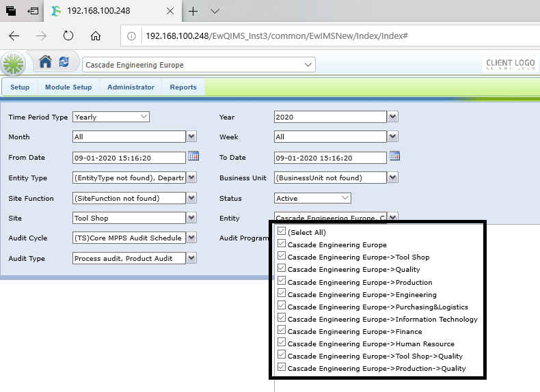540x392 pixels.
Task: Open a new browser tab
Action: point(193,12)
